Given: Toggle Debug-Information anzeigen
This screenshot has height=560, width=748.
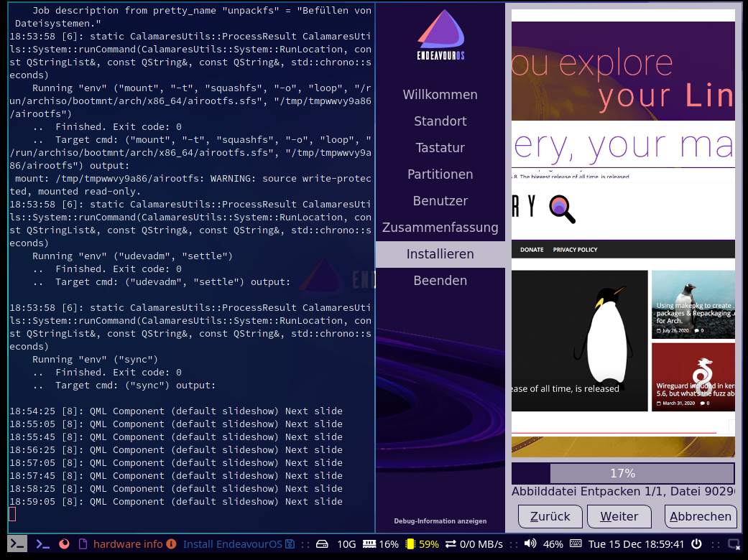Looking at the screenshot, I should coord(440,521).
